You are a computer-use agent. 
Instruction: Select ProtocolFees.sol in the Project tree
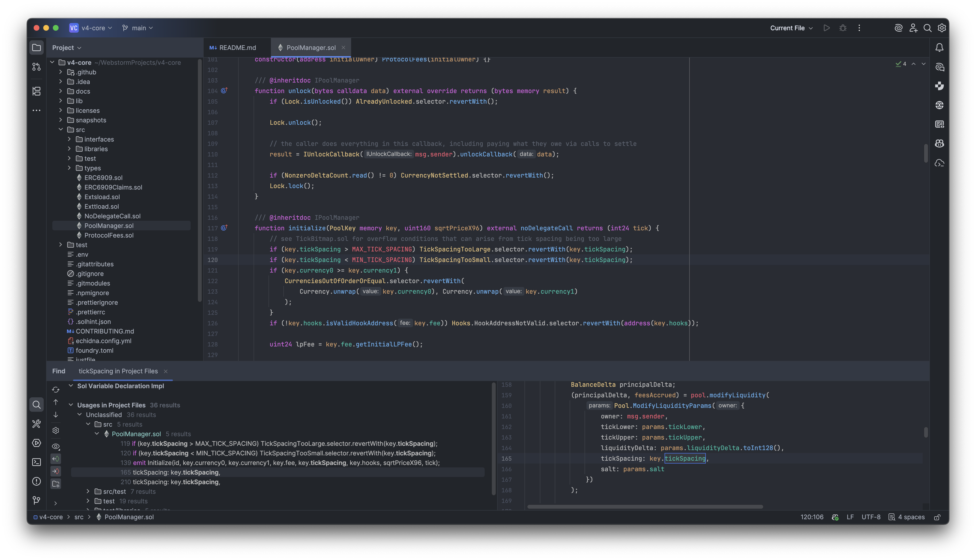coord(109,235)
